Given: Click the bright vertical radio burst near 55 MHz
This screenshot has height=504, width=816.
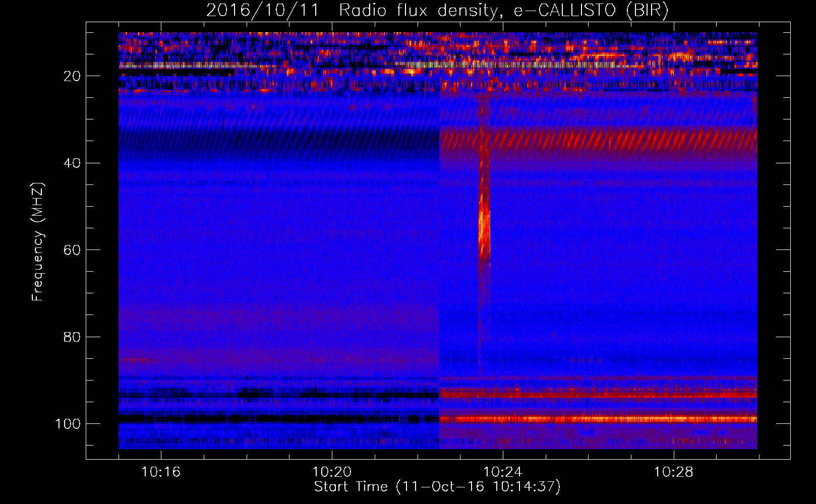Looking at the screenshot, I should point(484,227).
